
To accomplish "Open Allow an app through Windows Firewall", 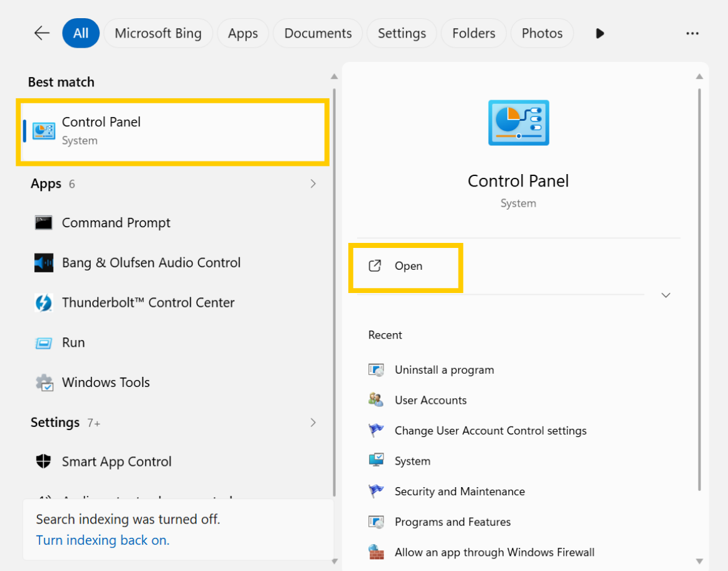I will (494, 552).
